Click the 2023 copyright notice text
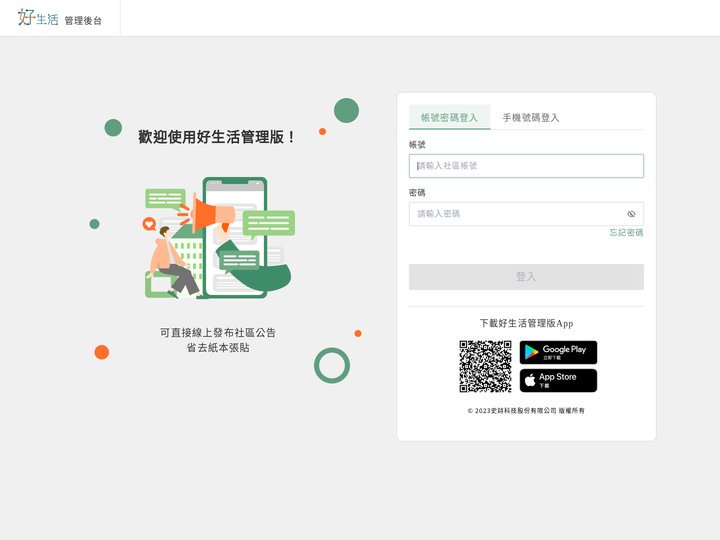Screen dimensions: 720x540 pos(526,411)
